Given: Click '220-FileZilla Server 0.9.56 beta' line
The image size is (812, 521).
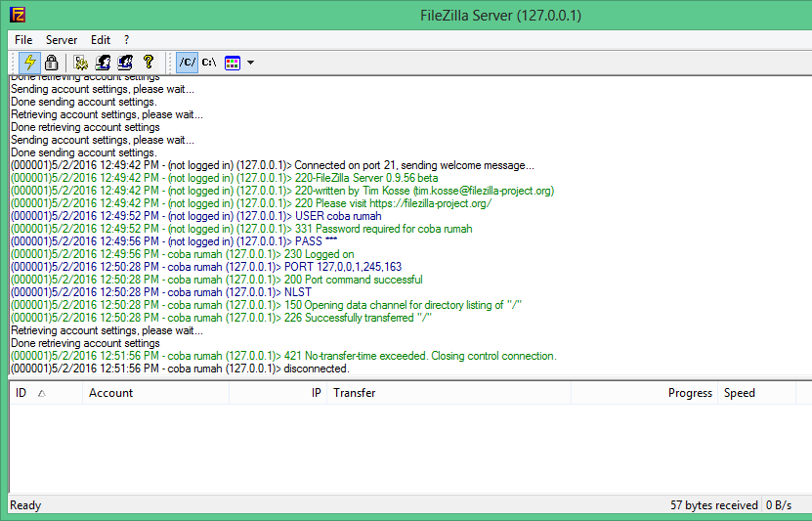Looking at the screenshot, I should coord(224,178).
